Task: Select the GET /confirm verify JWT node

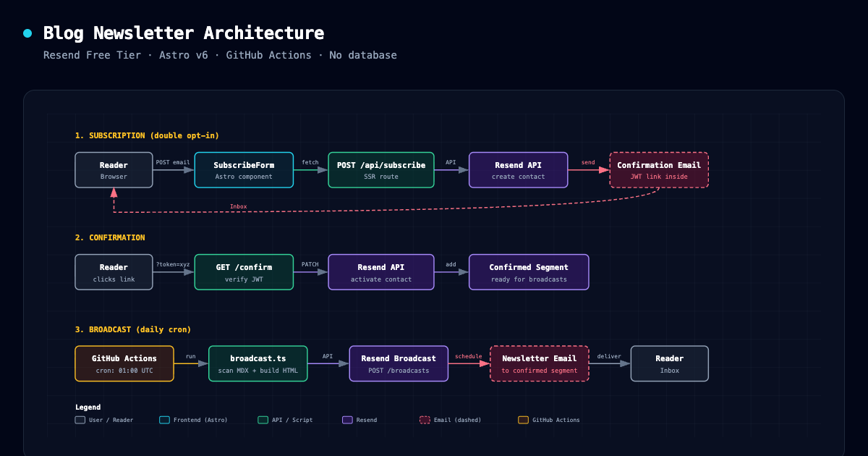Action: [244, 272]
